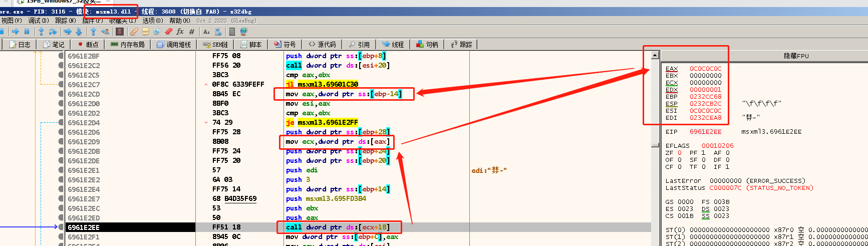Open Variables via the # icon
The image size is (868, 246).
192,32
